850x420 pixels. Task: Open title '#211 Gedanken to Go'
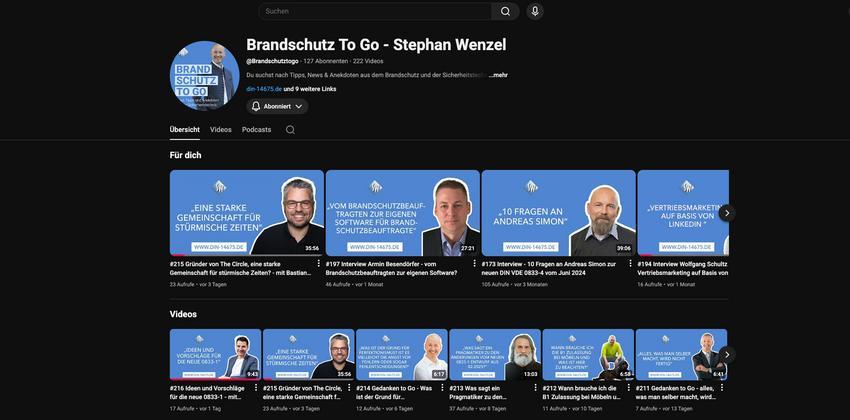pos(675,392)
